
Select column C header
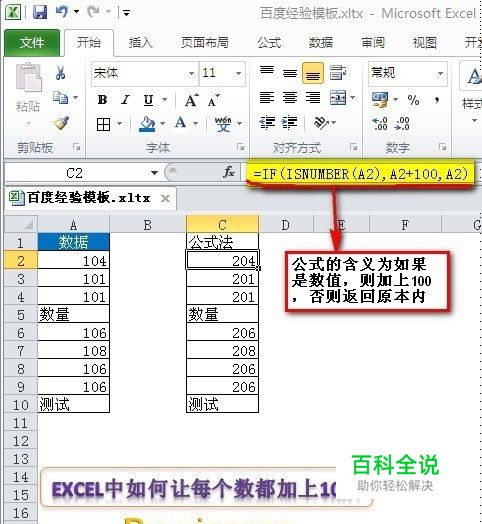222,225
